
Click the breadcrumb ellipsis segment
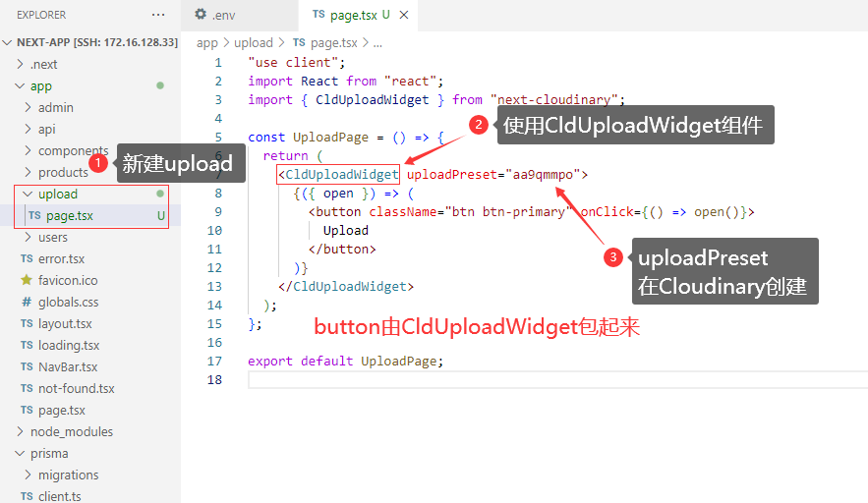[377, 43]
